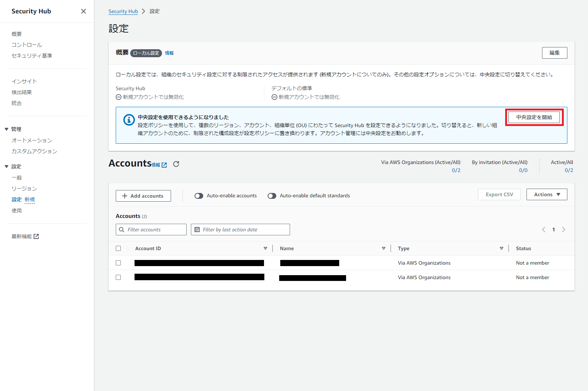Open 一般 settings in the sidebar

click(17, 178)
